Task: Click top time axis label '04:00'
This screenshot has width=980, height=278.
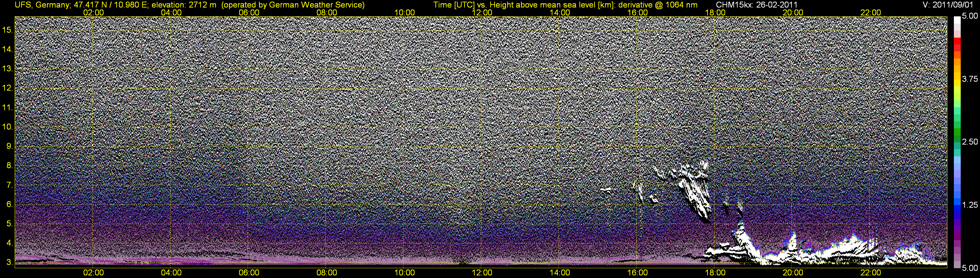Action: pos(171,12)
